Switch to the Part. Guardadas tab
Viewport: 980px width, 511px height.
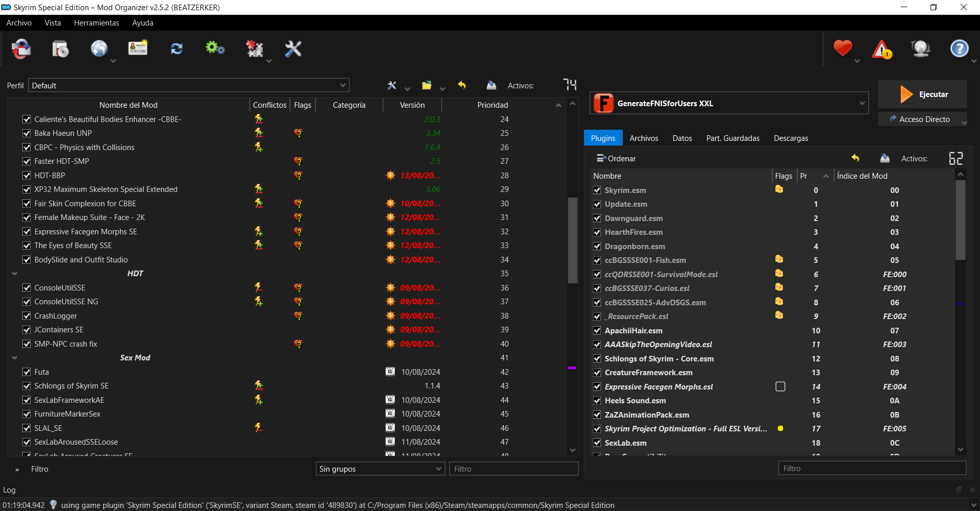pyautogui.click(x=733, y=138)
